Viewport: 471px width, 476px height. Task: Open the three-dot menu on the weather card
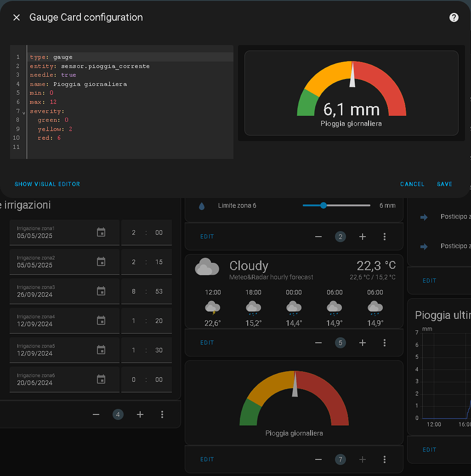point(385,343)
